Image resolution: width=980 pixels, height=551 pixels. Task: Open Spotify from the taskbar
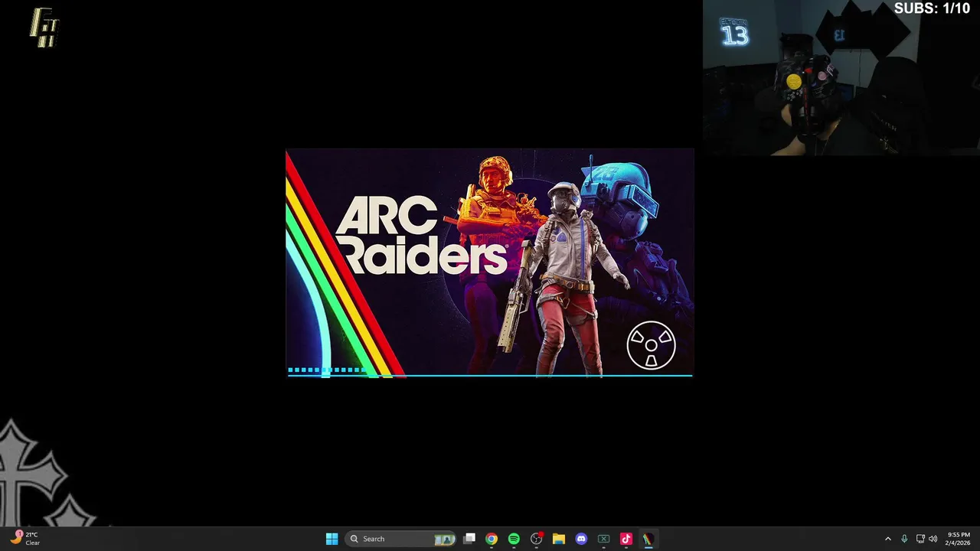(x=514, y=539)
